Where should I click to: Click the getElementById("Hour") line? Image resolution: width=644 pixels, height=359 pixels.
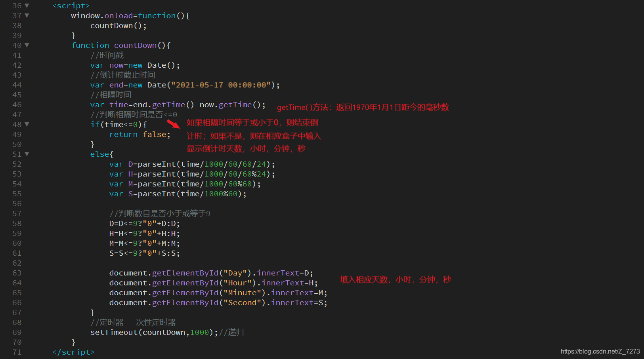click(x=214, y=283)
